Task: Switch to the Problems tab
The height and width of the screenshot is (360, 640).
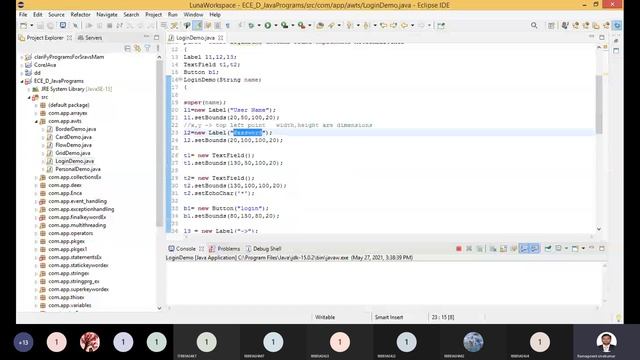Action: tap(224, 249)
